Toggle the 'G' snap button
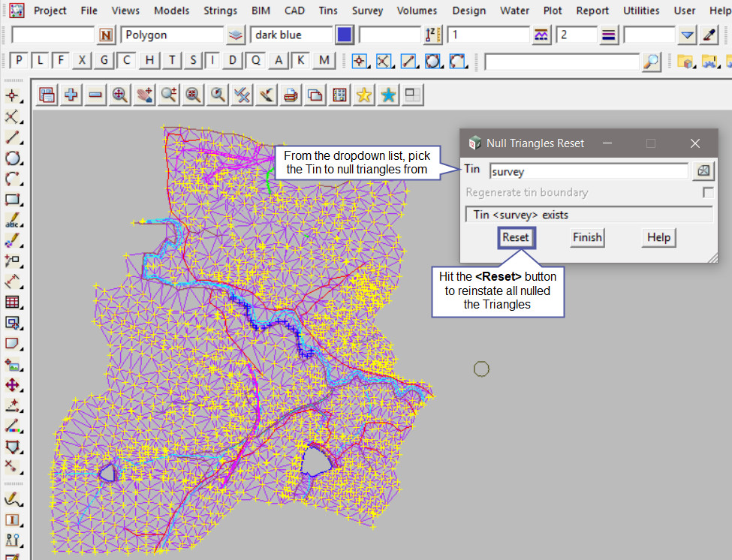This screenshot has width=732, height=560. click(x=104, y=61)
